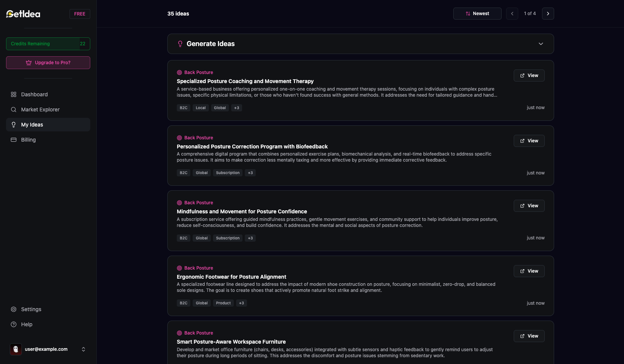Expand the +3 tags on the Biofeedback idea
The width and height of the screenshot is (624, 364).
[x=250, y=173]
